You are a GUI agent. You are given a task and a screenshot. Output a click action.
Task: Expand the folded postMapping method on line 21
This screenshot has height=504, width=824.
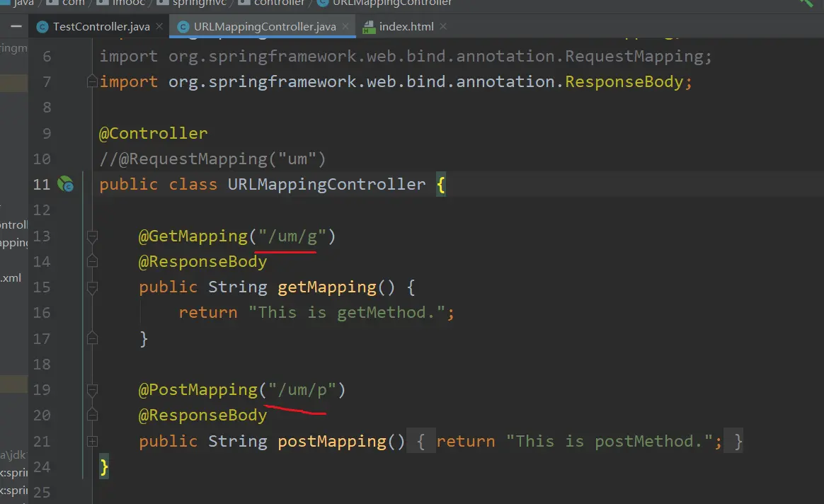tap(92, 441)
